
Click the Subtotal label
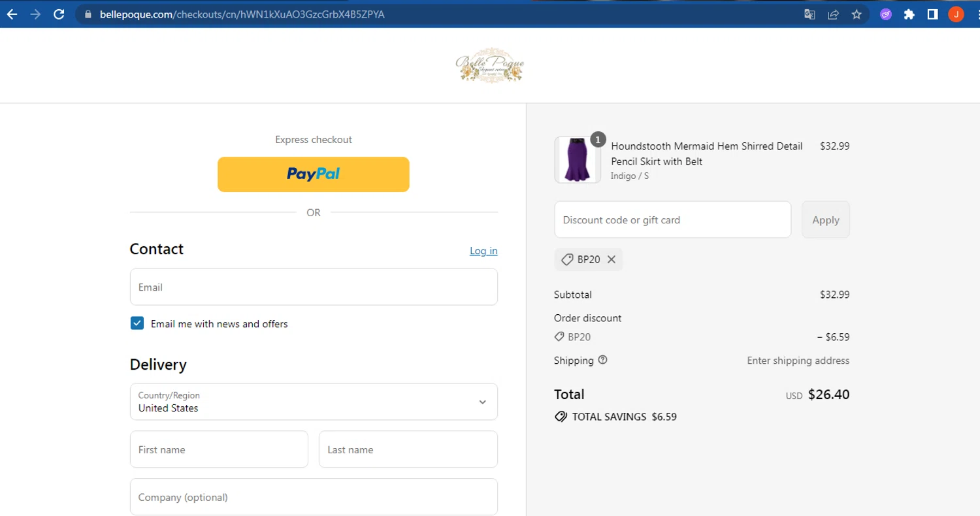click(x=573, y=295)
